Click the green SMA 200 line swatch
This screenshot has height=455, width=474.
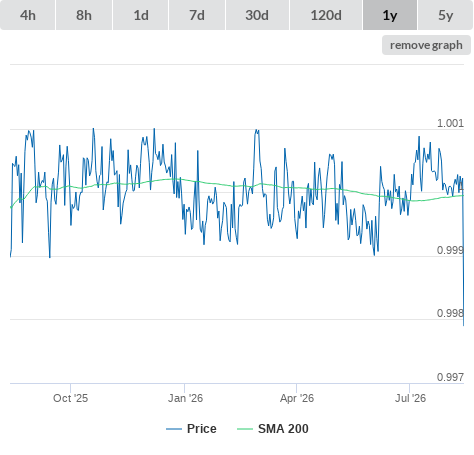tap(245, 429)
